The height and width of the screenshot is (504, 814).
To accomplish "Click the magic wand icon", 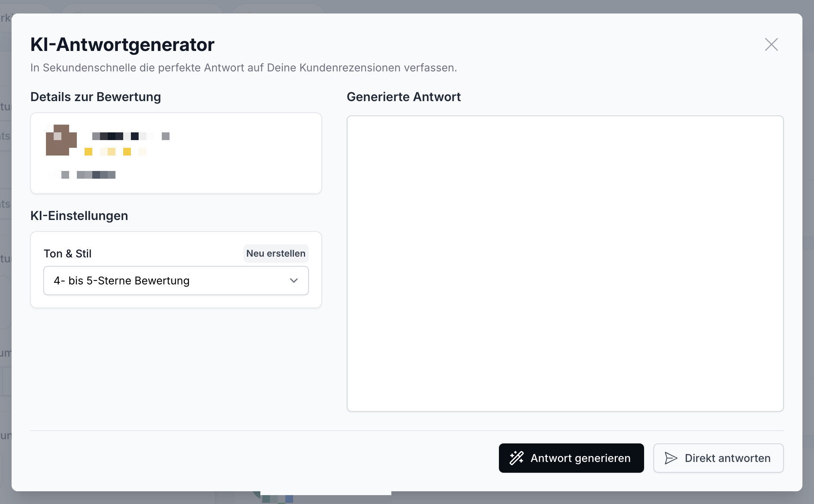I will click(x=516, y=458).
